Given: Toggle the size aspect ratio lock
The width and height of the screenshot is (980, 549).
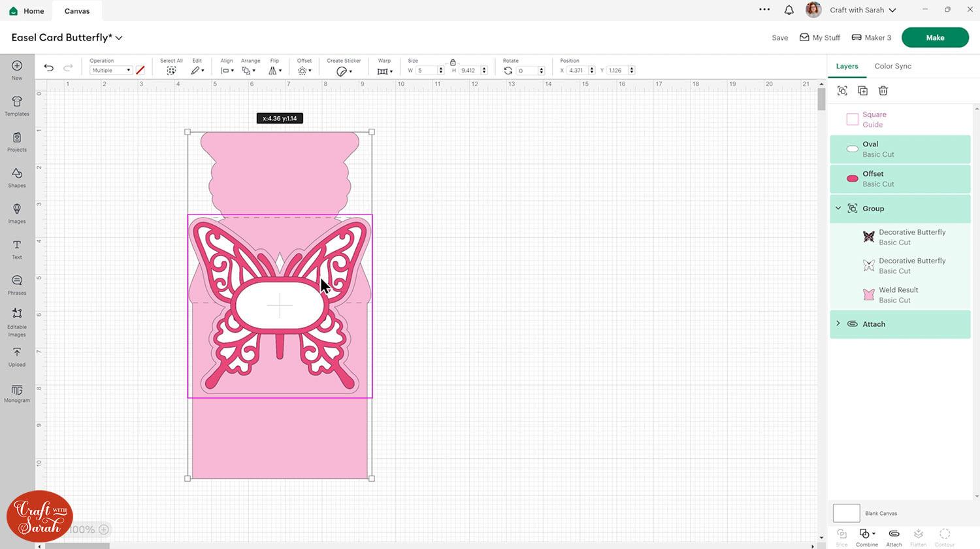Looking at the screenshot, I should [453, 62].
